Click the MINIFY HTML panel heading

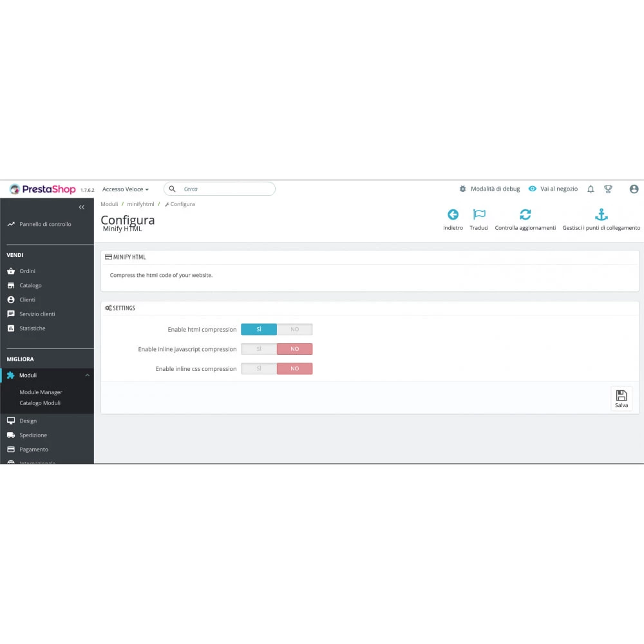[126, 257]
